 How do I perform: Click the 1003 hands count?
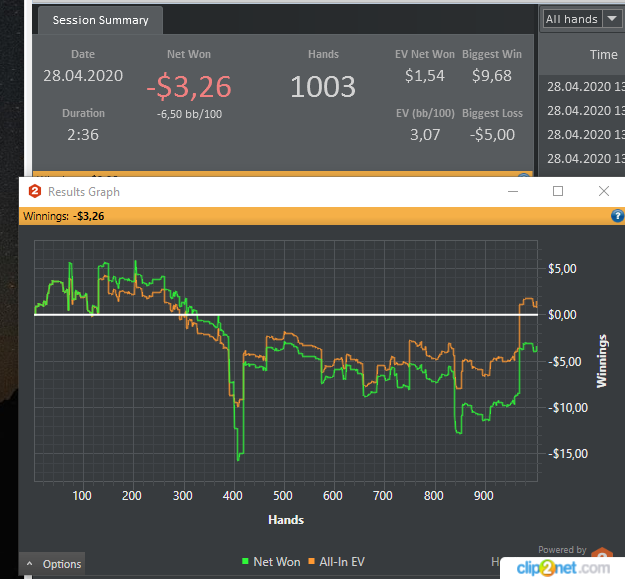coord(323,86)
